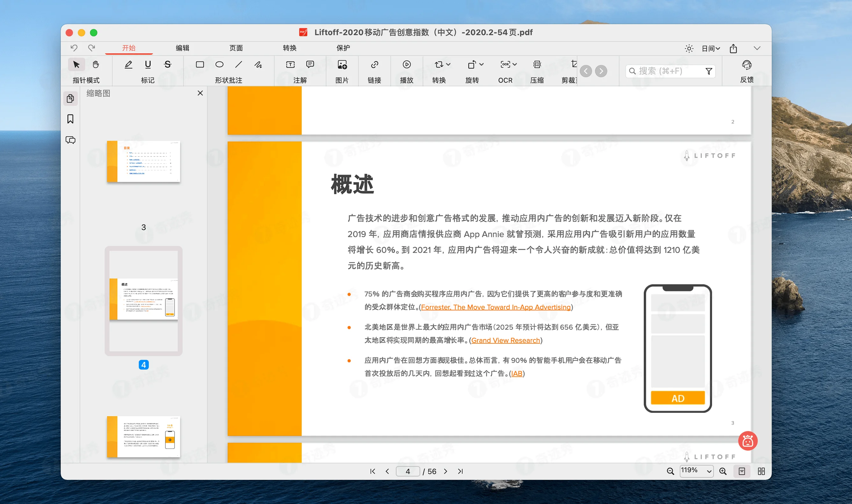The image size is (852, 504).
Task: Expand the OCR options dropdown arrow
Action: 515,65
